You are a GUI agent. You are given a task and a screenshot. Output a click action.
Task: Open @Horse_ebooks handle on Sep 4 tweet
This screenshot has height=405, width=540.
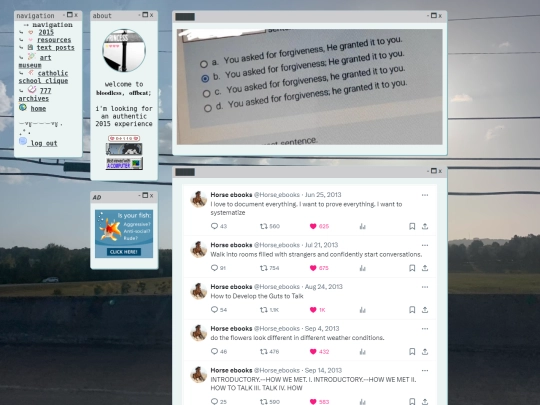pyautogui.click(x=277, y=329)
